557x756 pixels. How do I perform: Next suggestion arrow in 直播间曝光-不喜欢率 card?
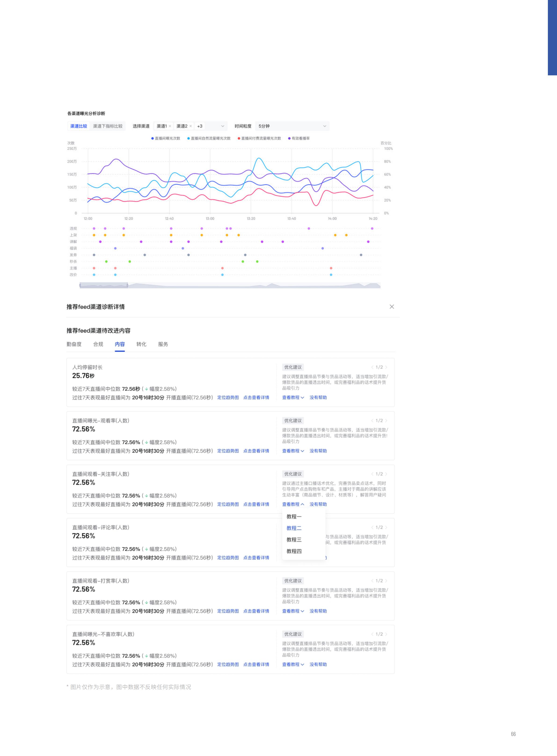(x=386, y=634)
